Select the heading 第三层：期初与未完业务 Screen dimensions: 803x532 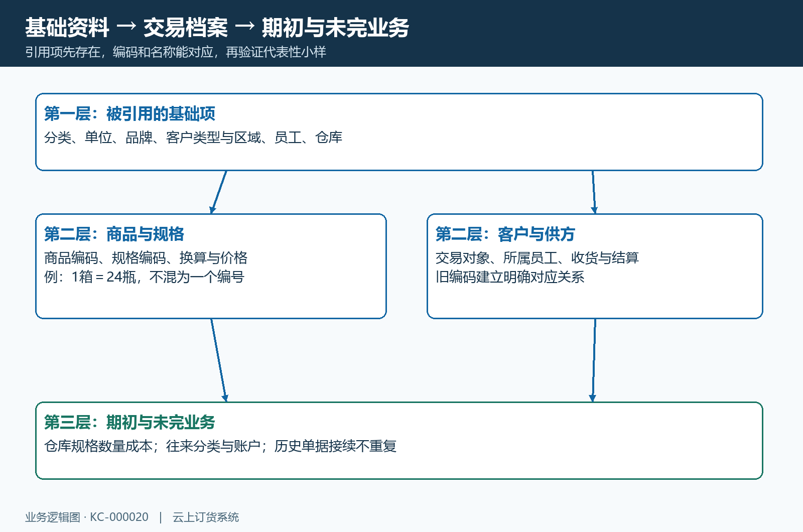pos(129,422)
